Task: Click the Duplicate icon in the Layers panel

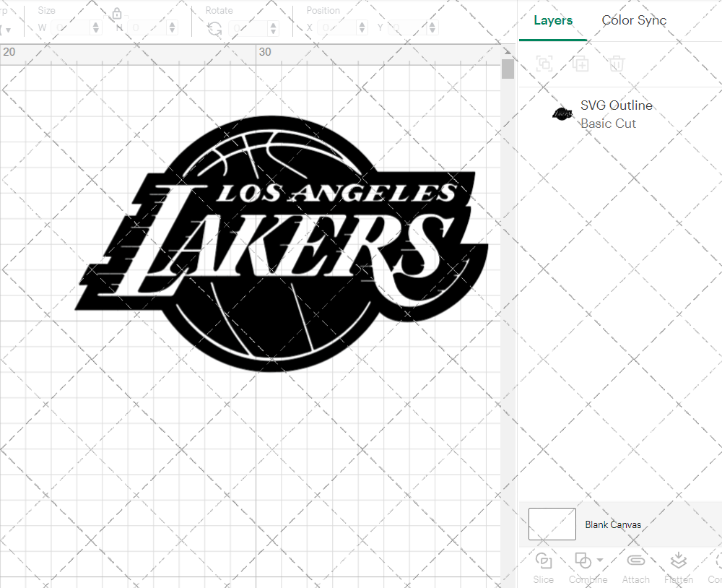Action: 580,64
